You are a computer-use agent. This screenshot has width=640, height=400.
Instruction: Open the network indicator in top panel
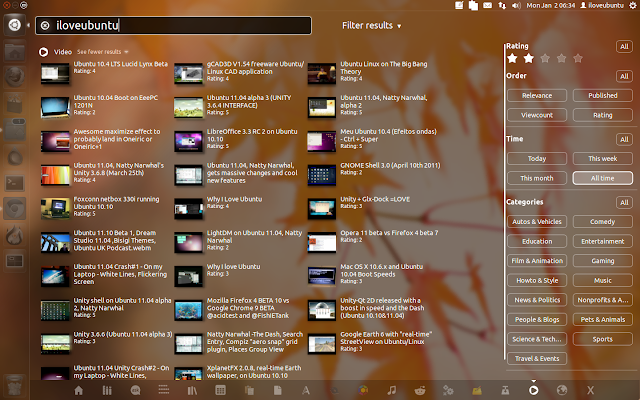point(502,5)
